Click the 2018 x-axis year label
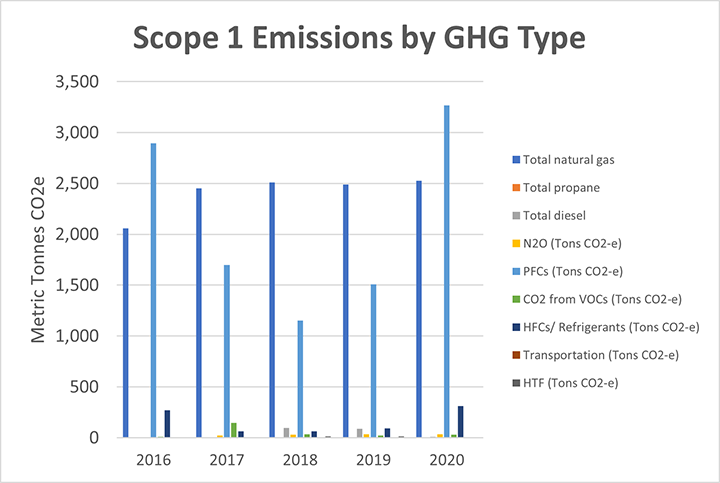This screenshot has width=720, height=483. [x=300, y=461]
